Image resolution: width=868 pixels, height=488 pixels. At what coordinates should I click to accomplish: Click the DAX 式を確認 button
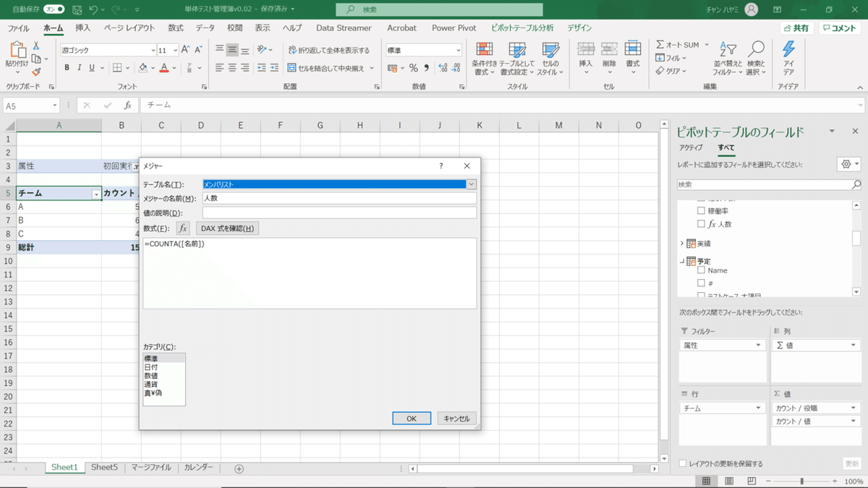coord(227,228)
